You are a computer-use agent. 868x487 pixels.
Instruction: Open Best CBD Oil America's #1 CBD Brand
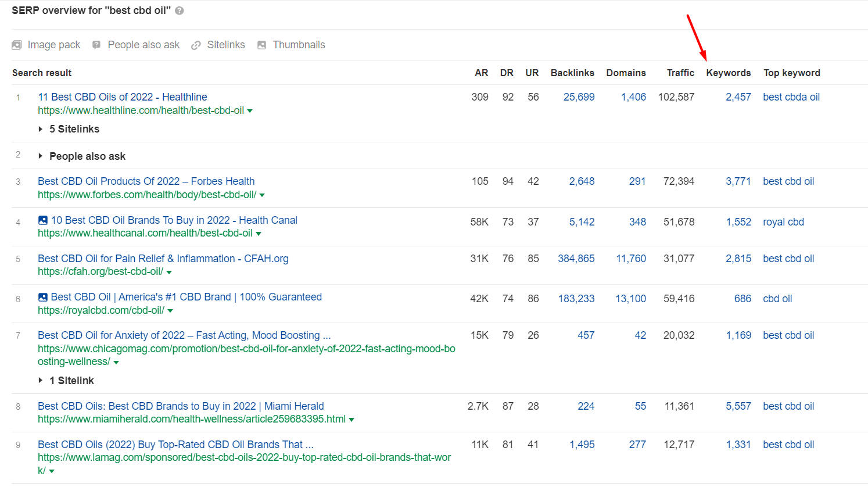click(x=186, y=297)
